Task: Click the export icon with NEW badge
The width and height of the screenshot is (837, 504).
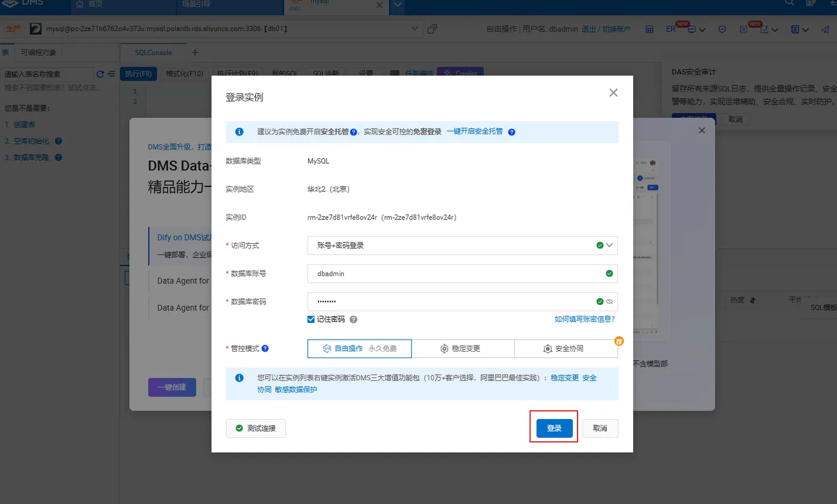Action: pos(764,29)
